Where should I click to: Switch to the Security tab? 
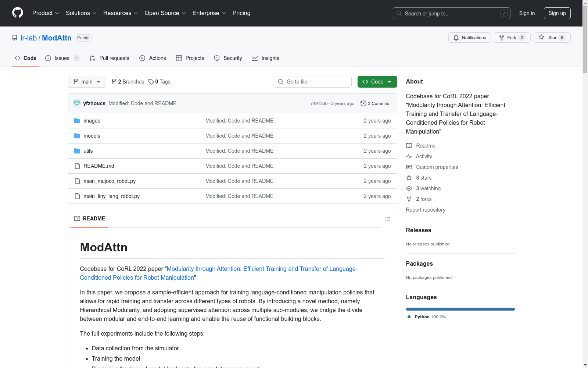pyautogui.click(x=228, y=58)
